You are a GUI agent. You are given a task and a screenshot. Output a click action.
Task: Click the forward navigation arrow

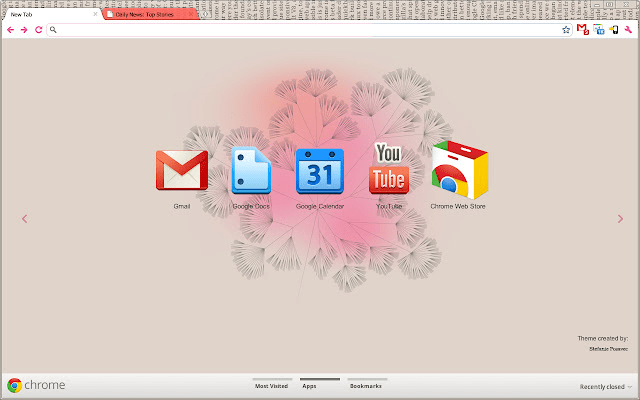pos(24,30)
